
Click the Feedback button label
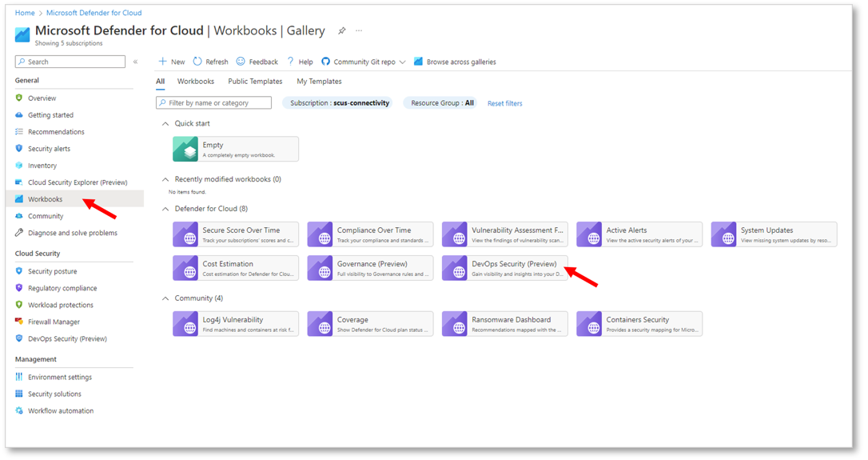click(264, 62)
